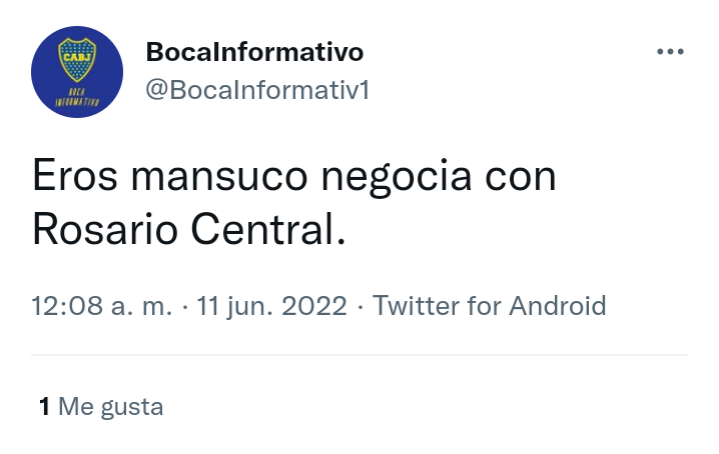Click the 11 jun. 2022 date
This screenshot has height=454, width=719.
click(271, 306)
